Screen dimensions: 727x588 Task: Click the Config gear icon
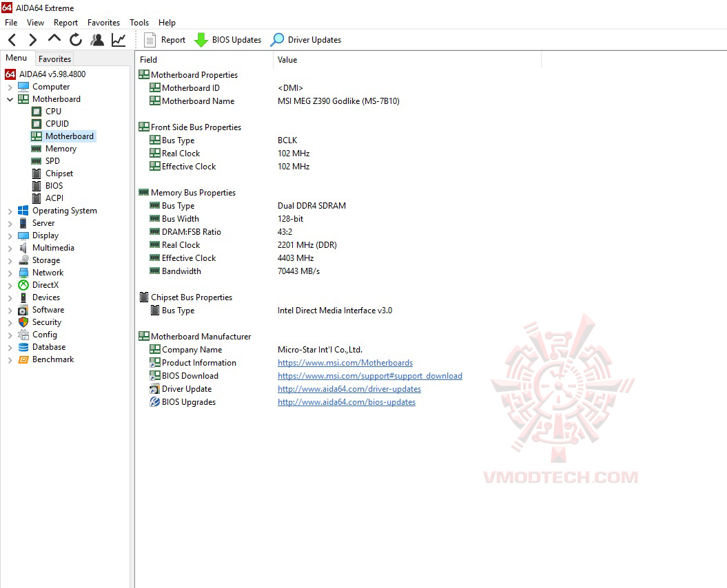click(23, 335)
